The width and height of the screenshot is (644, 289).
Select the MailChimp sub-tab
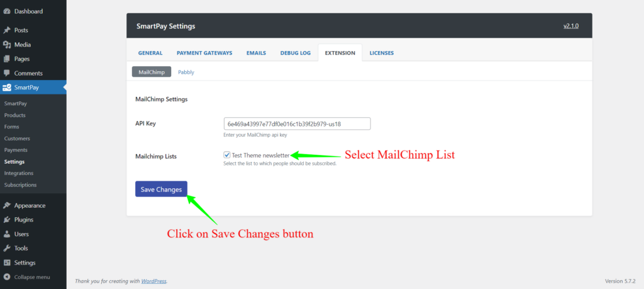152,72
